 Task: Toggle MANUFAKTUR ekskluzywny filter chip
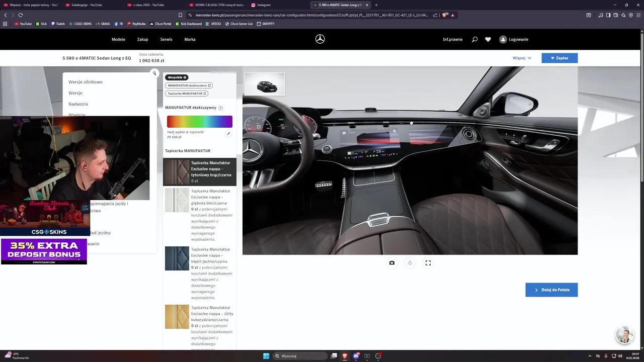pos(189,85)
